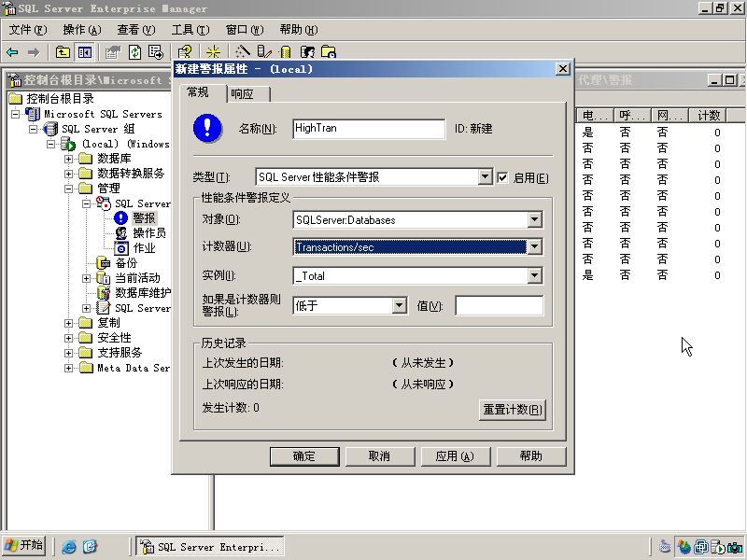747x560 pixels.
Task: Collapse the Microsoft SQL Servers tree node
Action: (x=15, y=114)
